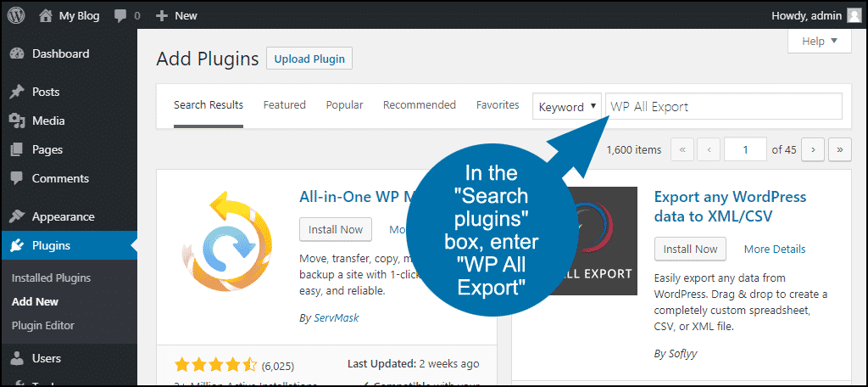Screen dimensions: 868x387
Task: Open the Comments menu label in sidebar
Action: (60, 178)
